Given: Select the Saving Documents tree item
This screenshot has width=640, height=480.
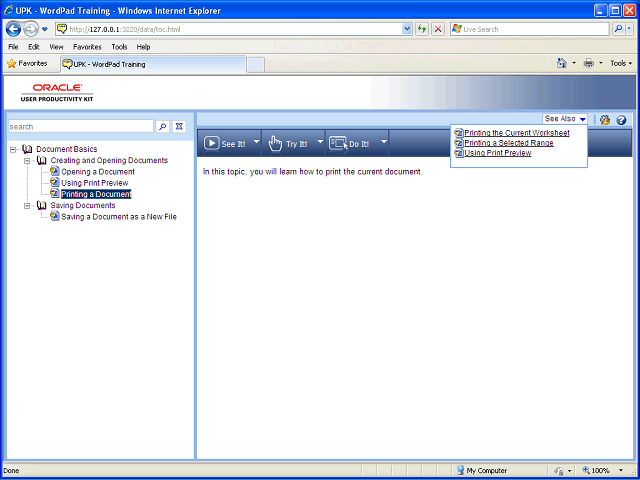Looking at the screenshot, I should [x=83, y=205].
